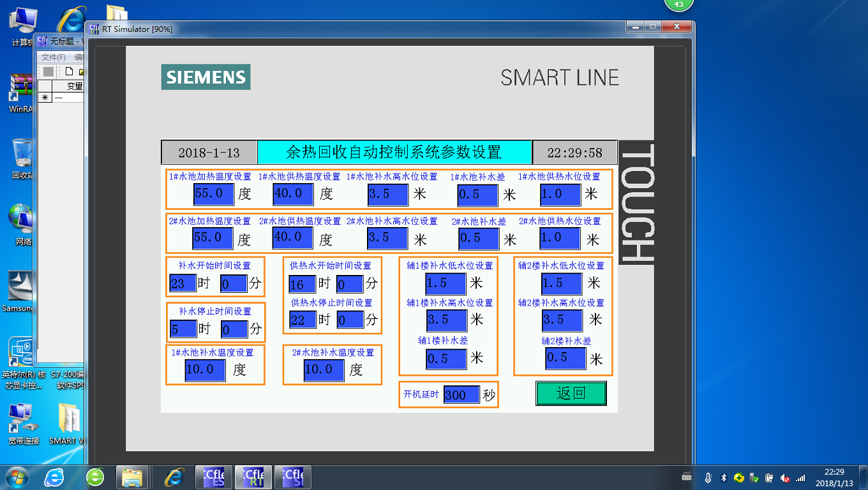This screenshot has width=868, height=490.
Task: Click the 2#水池补水温度设置 value field
Action: pyautogui.click(x=324, y=370)
